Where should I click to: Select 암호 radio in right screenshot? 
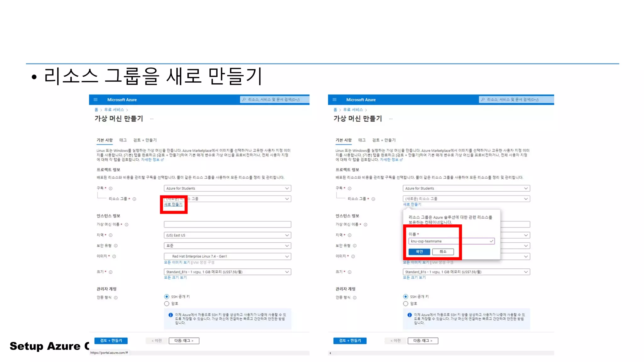click(x=406, y=304)
